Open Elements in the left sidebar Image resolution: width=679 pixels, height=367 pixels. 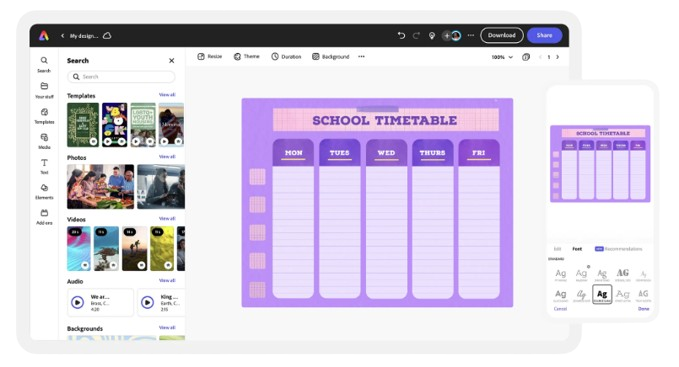point(44,191)
